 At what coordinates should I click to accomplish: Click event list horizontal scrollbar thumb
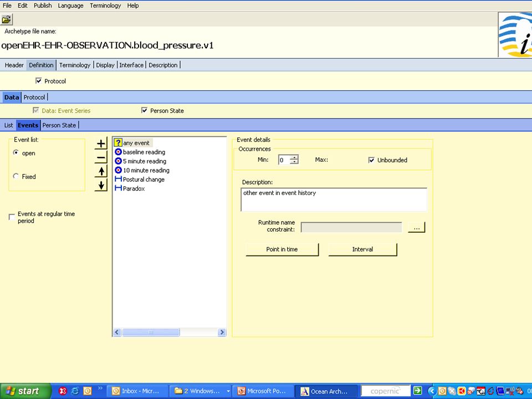(x=151, y=332)
